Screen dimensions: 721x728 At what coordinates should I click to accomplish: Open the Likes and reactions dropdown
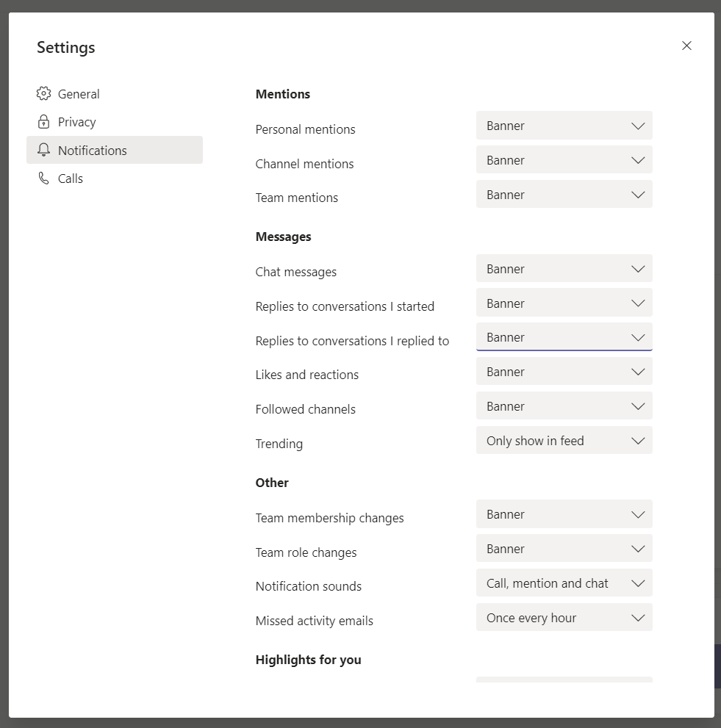(x=564, y=372)
